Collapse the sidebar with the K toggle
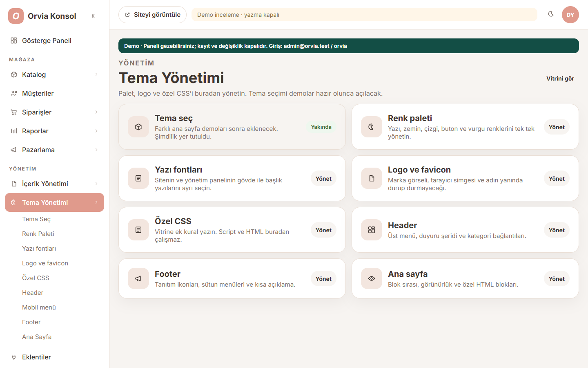The image size is (588, 368). [x=93, y=16]
